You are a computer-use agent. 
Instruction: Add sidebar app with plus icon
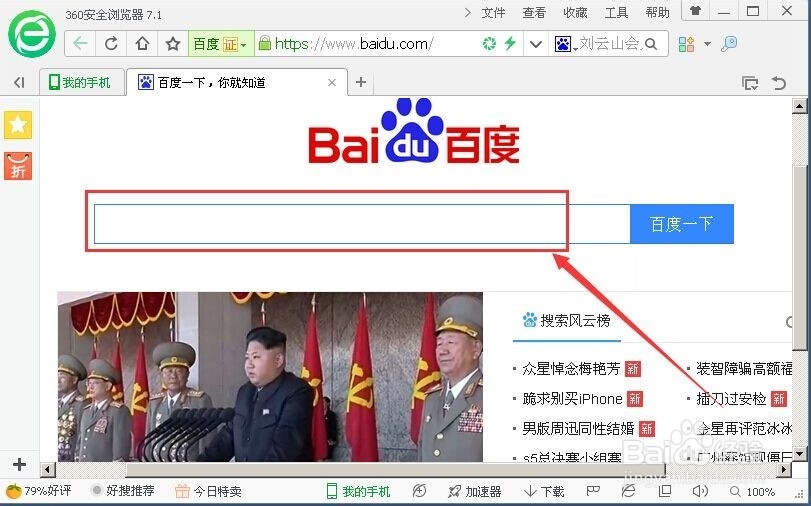[x=19, y=464]
